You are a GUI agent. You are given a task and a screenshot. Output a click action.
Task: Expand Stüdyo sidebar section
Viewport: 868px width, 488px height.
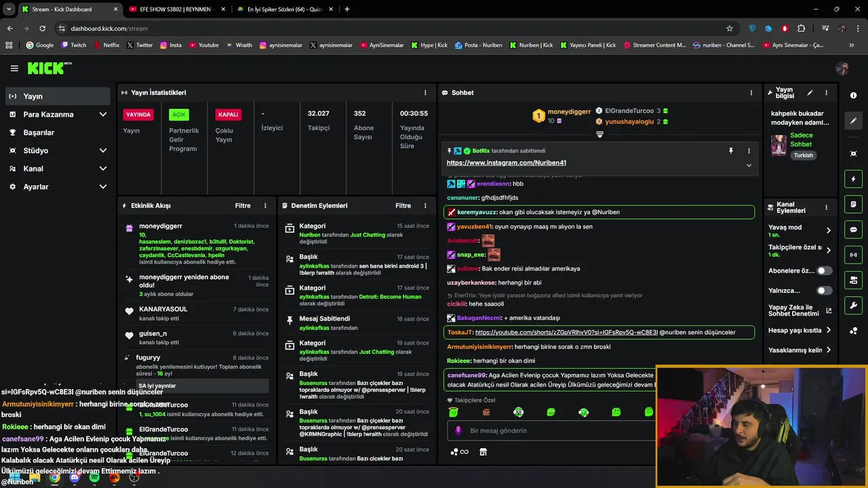click(102, 150)
